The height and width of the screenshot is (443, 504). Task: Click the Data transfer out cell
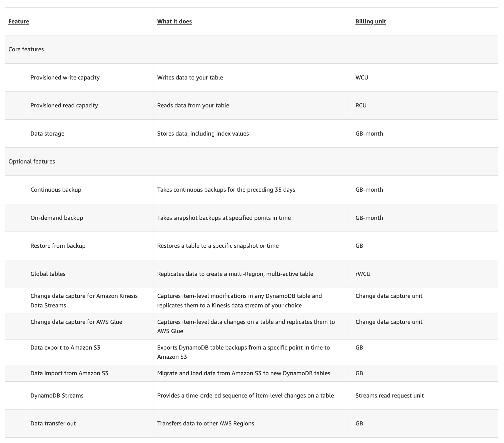pyautogui.click(x=53, y=423)
